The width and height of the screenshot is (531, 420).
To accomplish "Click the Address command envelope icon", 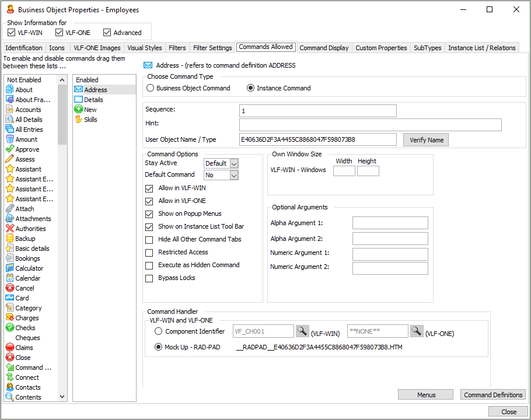I will tap(78, 90).
